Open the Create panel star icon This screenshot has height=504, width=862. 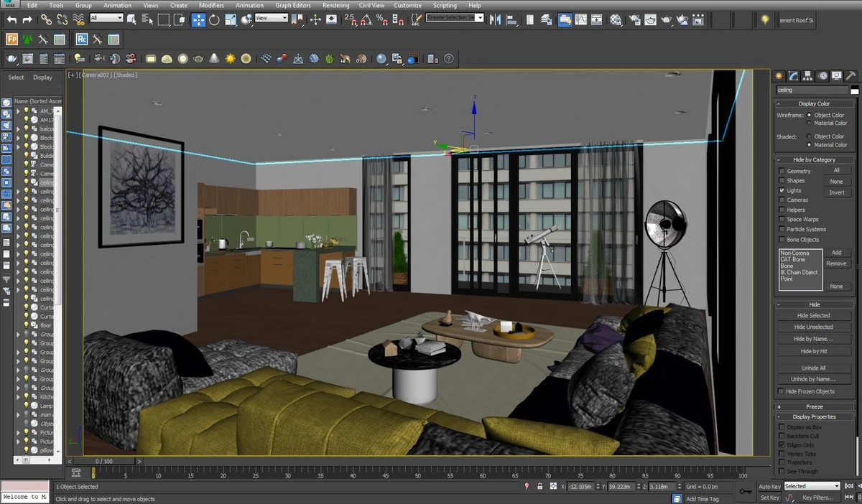click(779, 75)
